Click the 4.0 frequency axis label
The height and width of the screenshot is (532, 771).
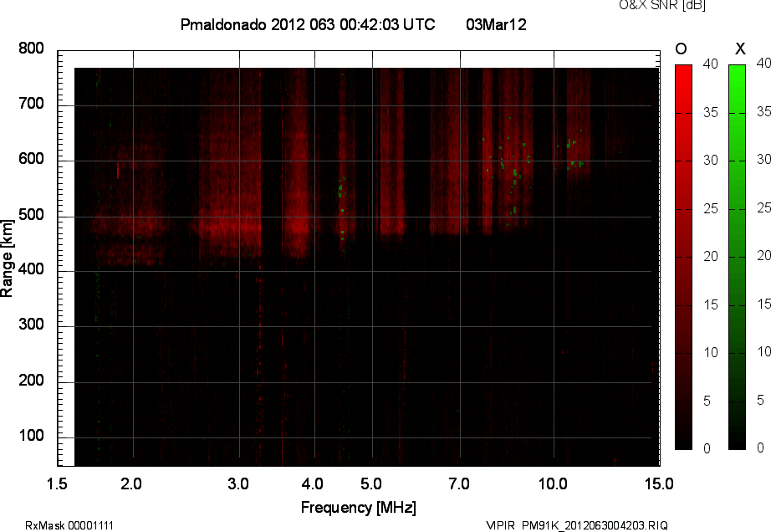(313, 483)
